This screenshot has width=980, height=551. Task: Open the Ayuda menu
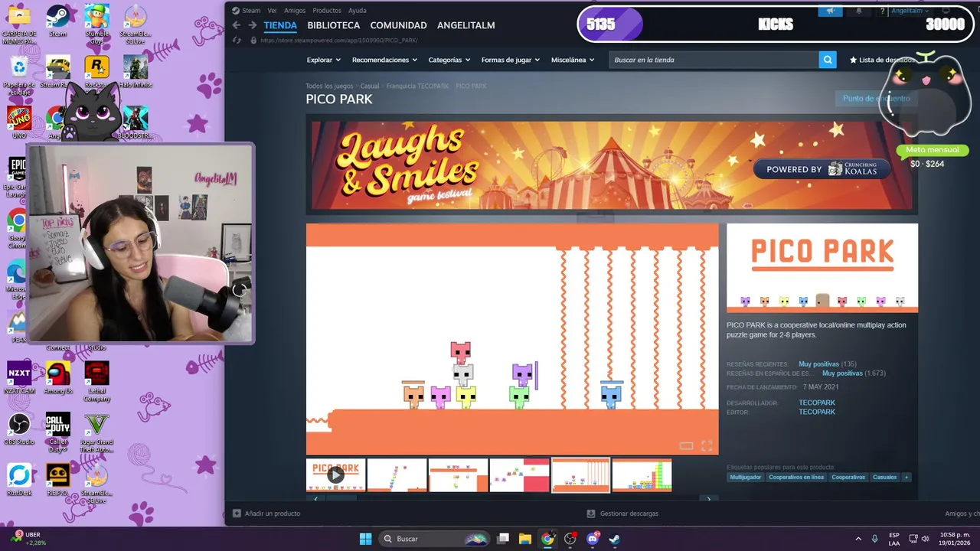357,11
